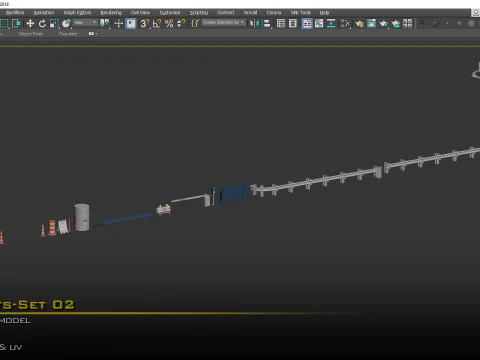Open the A360 gallery grid icon

[407, 23]
